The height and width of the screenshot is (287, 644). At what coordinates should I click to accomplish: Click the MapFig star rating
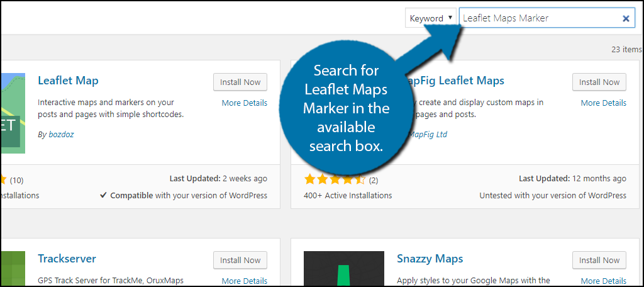[335, 179]
